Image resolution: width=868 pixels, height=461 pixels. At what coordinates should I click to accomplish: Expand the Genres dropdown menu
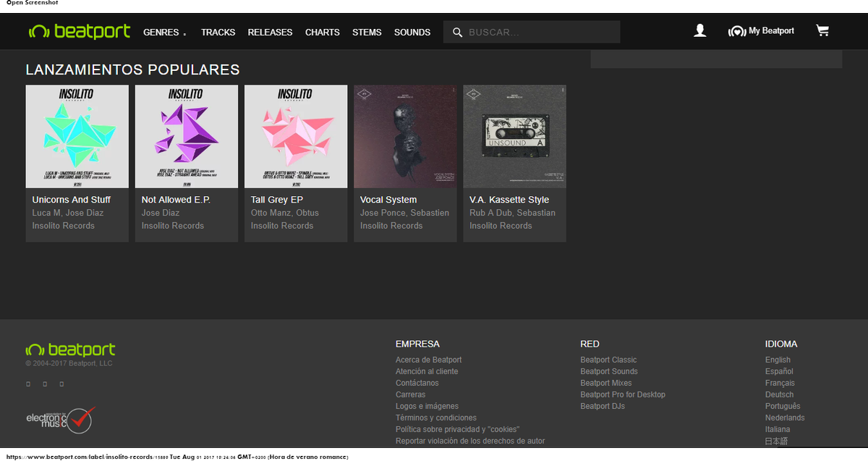click(x=165, y=32)
